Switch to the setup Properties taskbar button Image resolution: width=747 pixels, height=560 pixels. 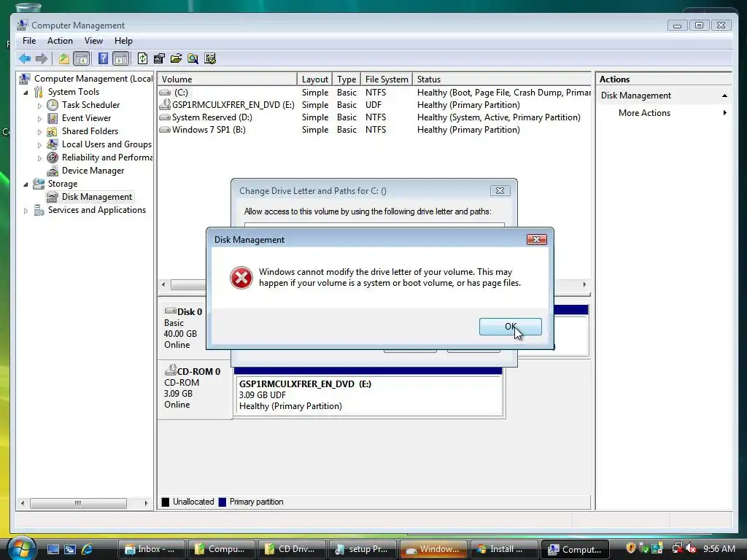(x=362, y=549)
